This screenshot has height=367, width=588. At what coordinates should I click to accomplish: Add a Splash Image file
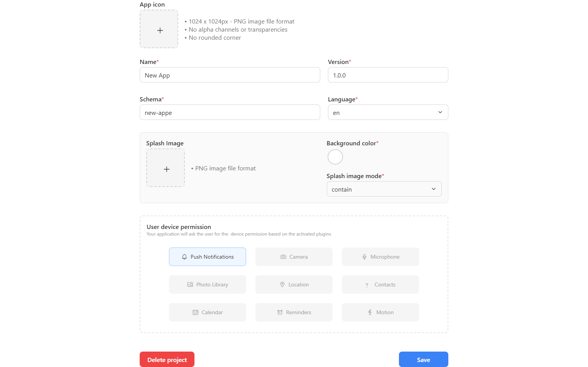[x=166, y=168]
